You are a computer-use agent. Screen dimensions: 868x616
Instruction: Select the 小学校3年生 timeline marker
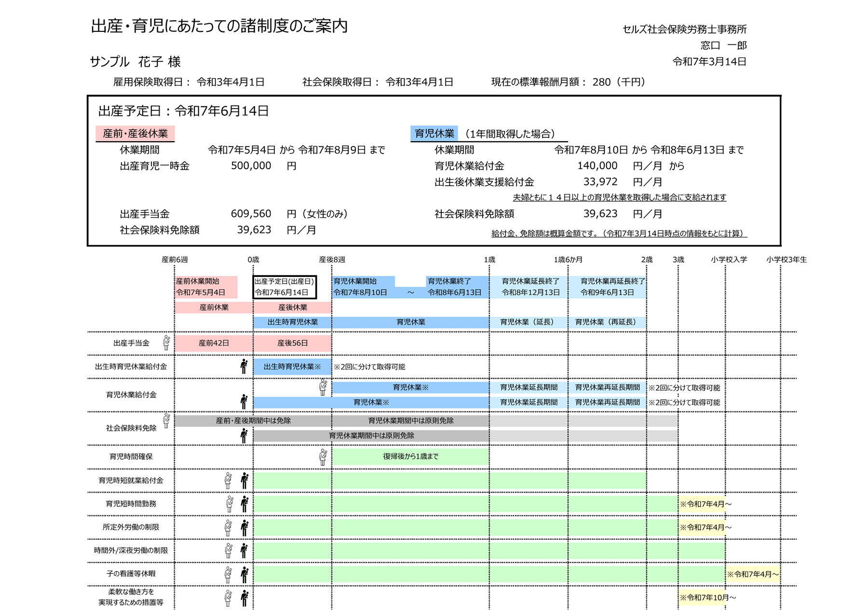(787, 260)
